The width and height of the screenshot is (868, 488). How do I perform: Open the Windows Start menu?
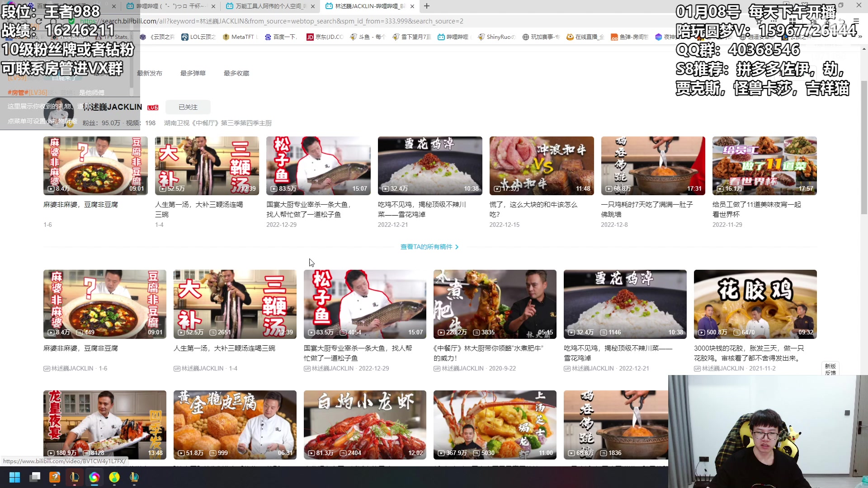pyautogui.click(x=14, y=477)
